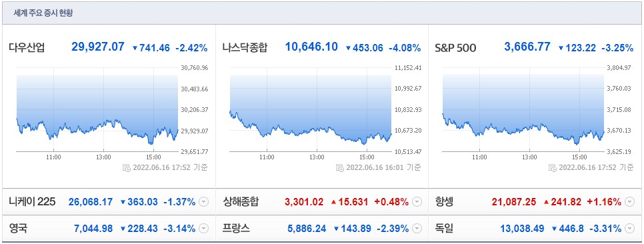Click the 나스닥종합 timestamp clock icon
This screenshot has width=644, height=244.
click(x=340, y=167)
